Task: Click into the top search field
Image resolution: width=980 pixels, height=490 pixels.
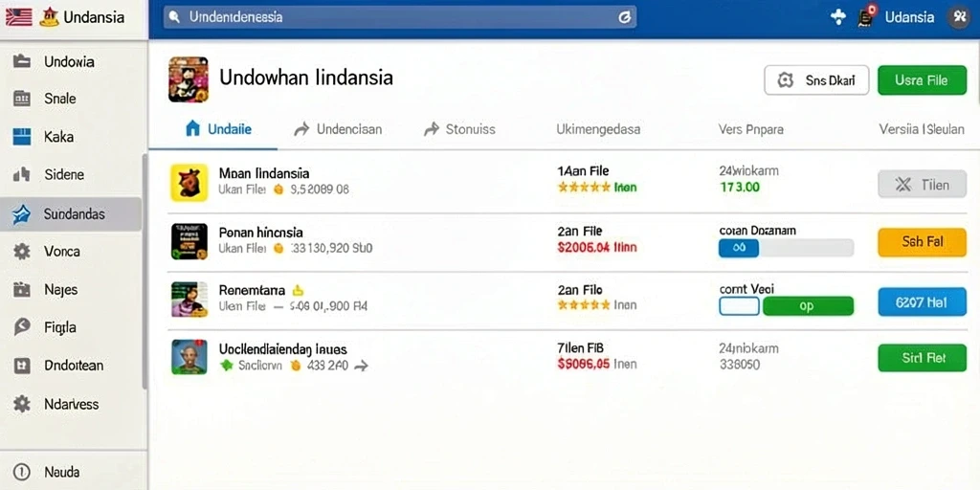Action: coord(400,17)
